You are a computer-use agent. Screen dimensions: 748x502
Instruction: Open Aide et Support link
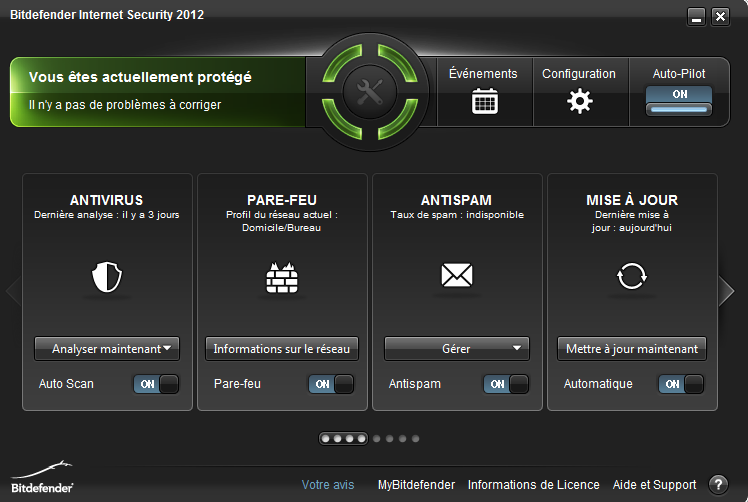[654, 485]
